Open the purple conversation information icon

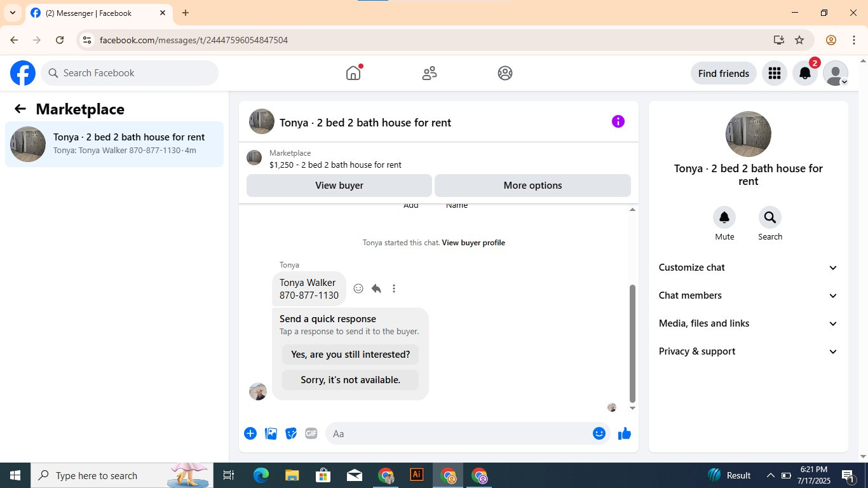(618, 121)
